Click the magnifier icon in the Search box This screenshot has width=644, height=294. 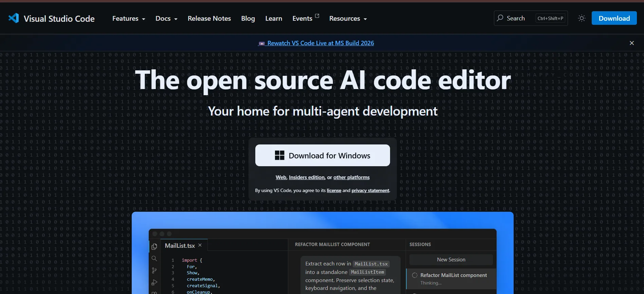(x=500, y=18)
